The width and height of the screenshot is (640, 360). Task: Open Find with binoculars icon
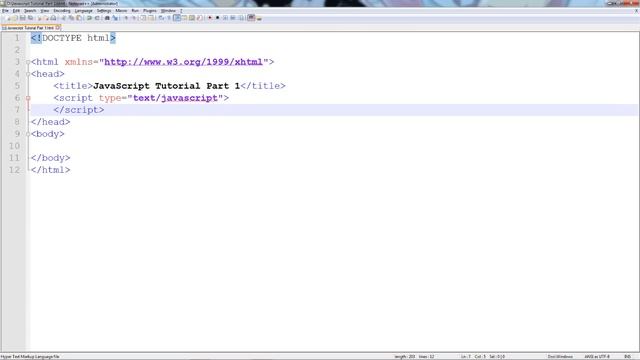coord(107,18)
